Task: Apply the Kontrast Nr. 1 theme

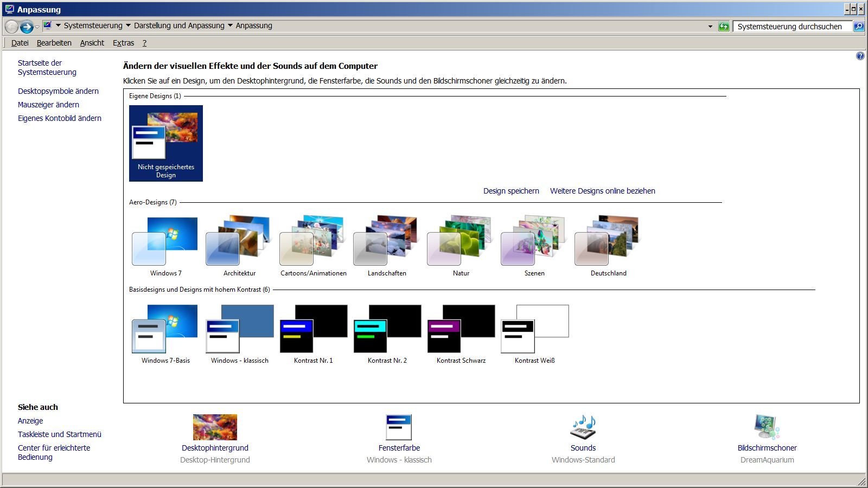Action: 313,334
